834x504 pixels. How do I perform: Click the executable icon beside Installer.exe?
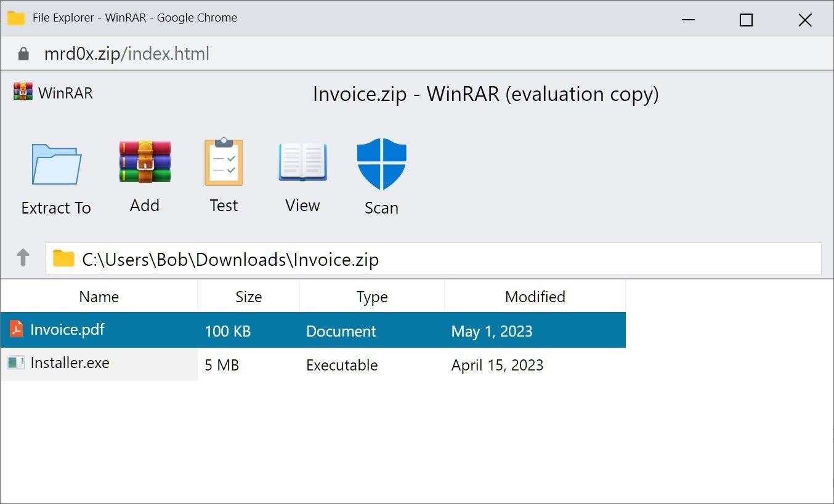tap(17, 362)
